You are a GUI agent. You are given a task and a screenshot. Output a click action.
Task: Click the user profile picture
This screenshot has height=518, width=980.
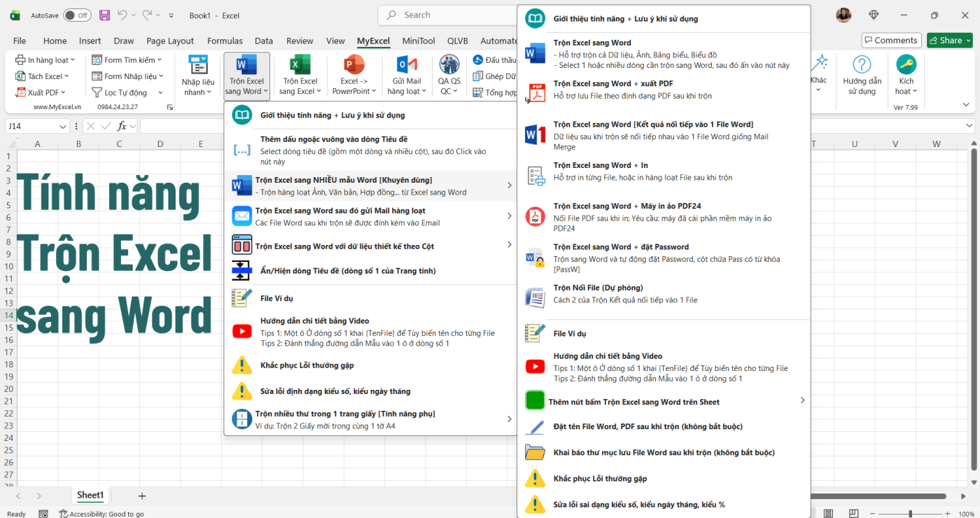[x=843, y=15]
